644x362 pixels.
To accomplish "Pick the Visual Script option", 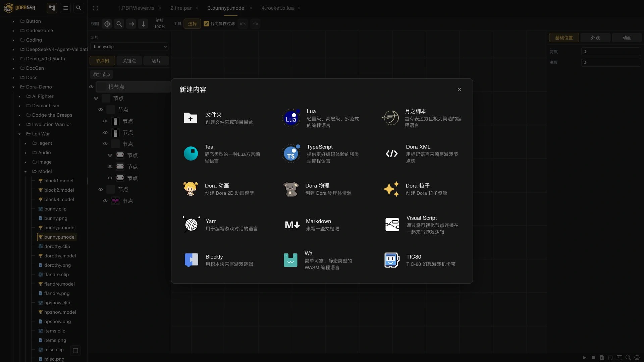I will (x=422, y=225).
